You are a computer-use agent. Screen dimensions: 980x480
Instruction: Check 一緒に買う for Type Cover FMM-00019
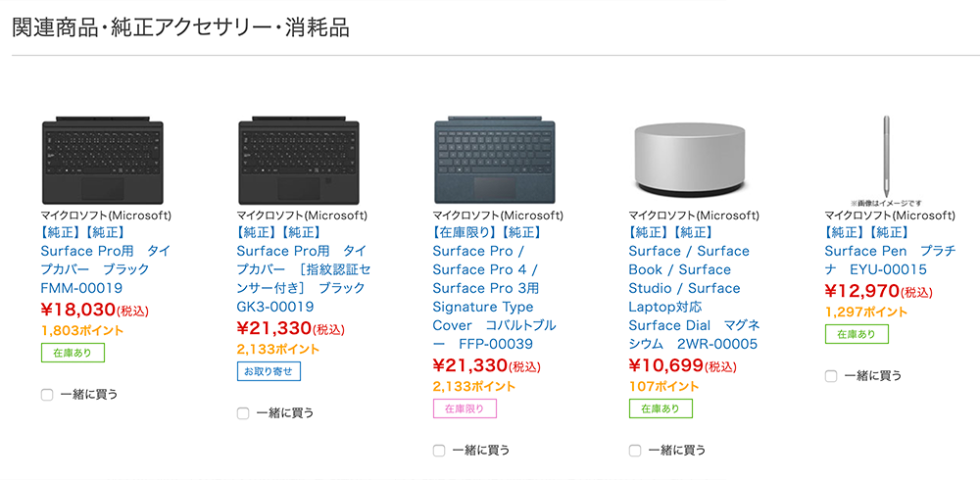47,395
